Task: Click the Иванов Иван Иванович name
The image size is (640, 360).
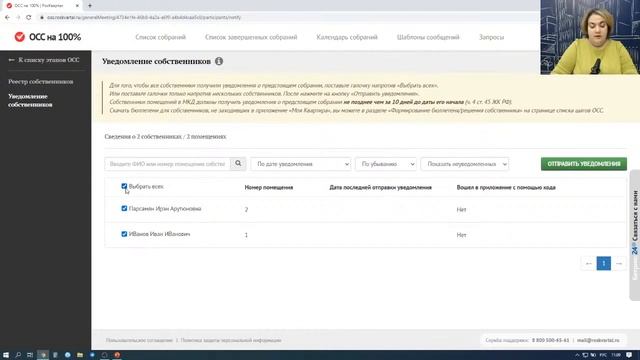Action: (160, 234)
